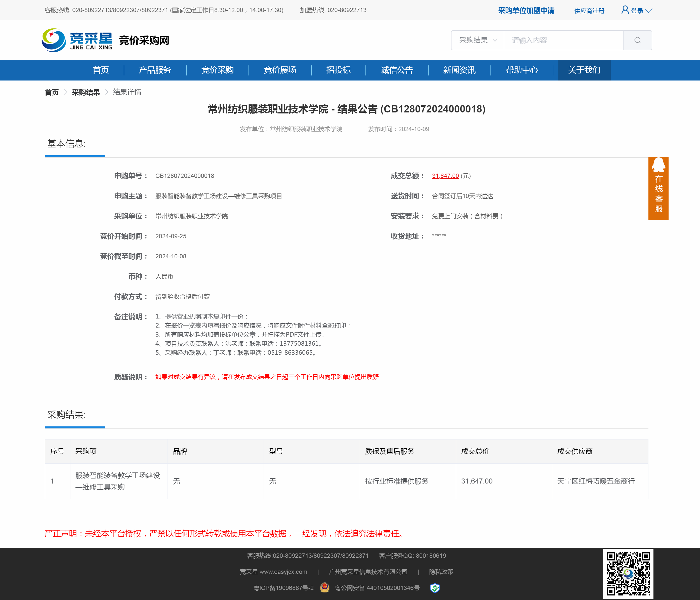The height and width of the screenshot is (600, 700).
Task: Click the magnifier search icon button
Action: [x=637, y=40]
